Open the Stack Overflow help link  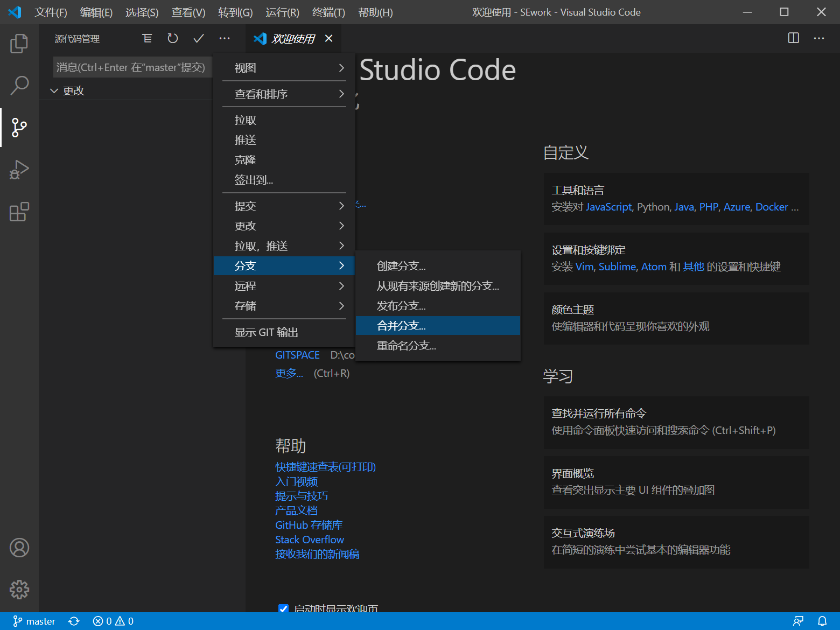pyautogui.click(x=309, y=540)
